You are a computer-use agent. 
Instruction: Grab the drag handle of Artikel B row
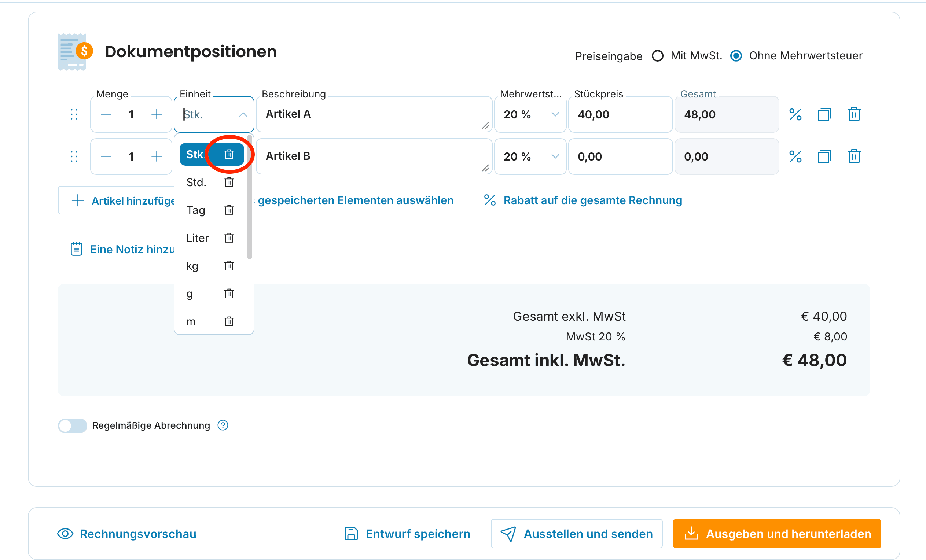pyautogui.click(x=74, y=156)
